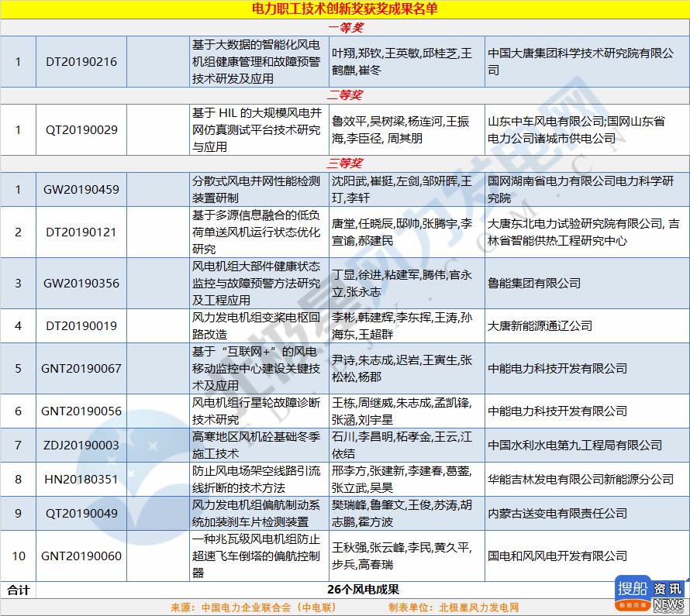Click organization 华能吉林发电有限公司新能源分公司
The width and height of the screenshot is (690, 616).
point(581,480)
